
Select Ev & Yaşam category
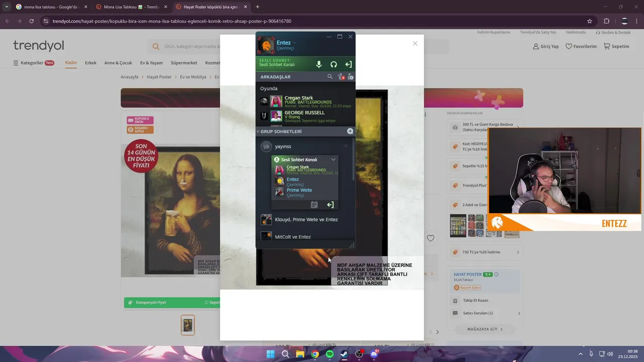(x=151, y=63)
